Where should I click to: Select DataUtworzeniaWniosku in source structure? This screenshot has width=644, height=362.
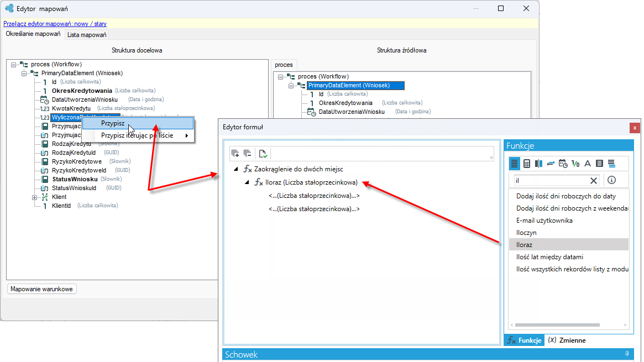[352, 112]
